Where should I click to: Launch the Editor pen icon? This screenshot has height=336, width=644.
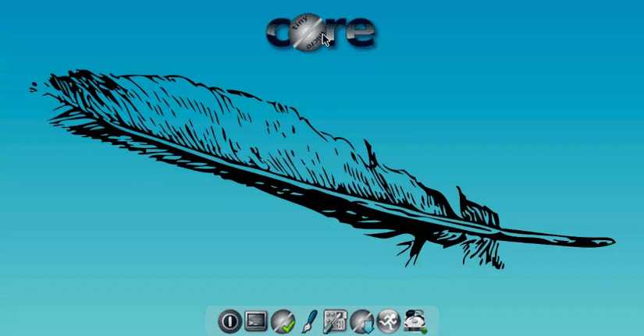pos(309,321)
